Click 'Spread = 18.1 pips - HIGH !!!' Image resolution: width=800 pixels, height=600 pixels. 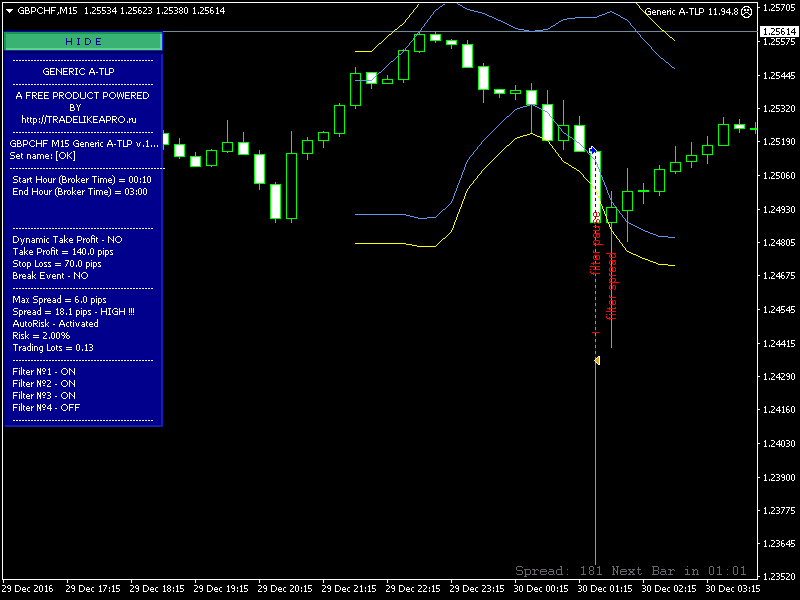[x=73, y=312]
